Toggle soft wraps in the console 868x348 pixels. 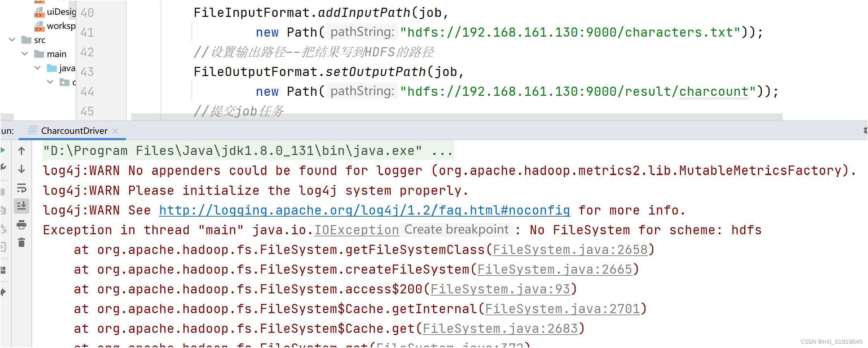pyautogui.click(x=22, y=188)
